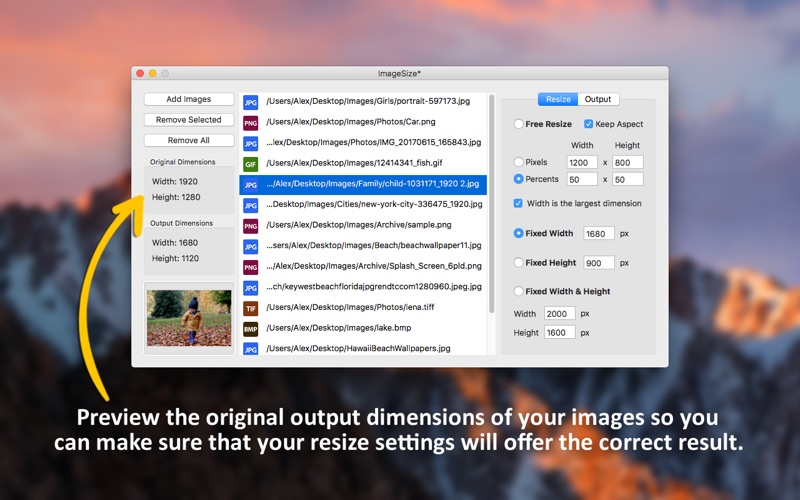The image size is (800, 500).
Task: Click the Fixed Width value field
Action: 598,234
